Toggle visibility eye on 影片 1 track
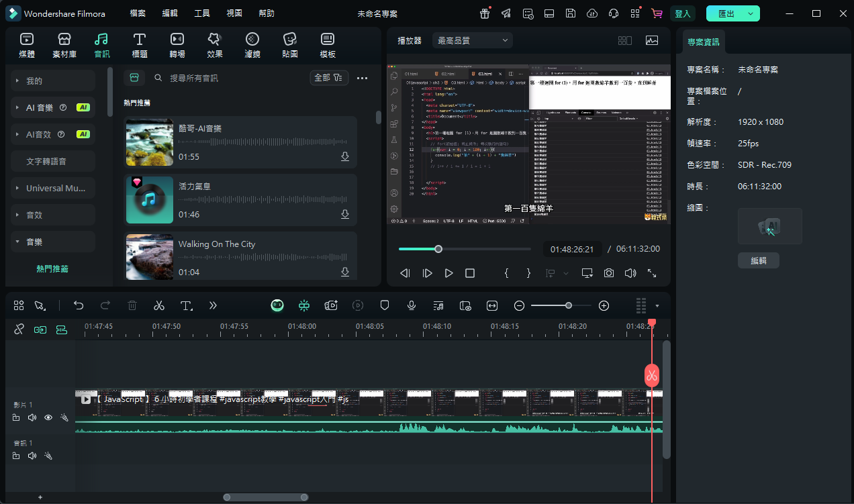This screenshot has height=504, width=854. click(48, 417)
